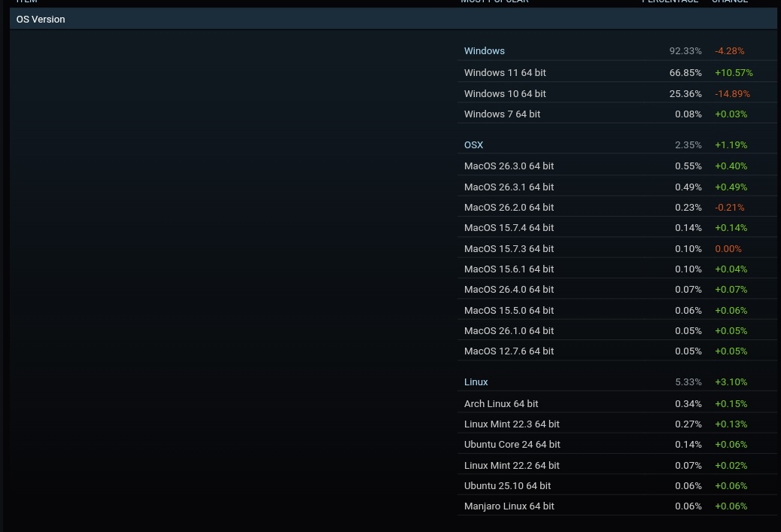This screenshot has height=532, width=781.
Task: Click the MacOS 26.4.0 64 bit entry
Action: point(509,290)
